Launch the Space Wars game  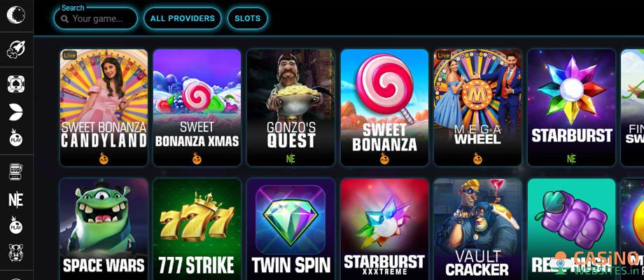104,229
